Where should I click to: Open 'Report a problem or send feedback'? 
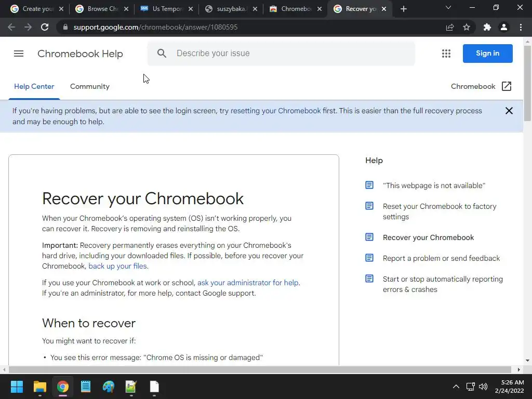coord(441,258)
